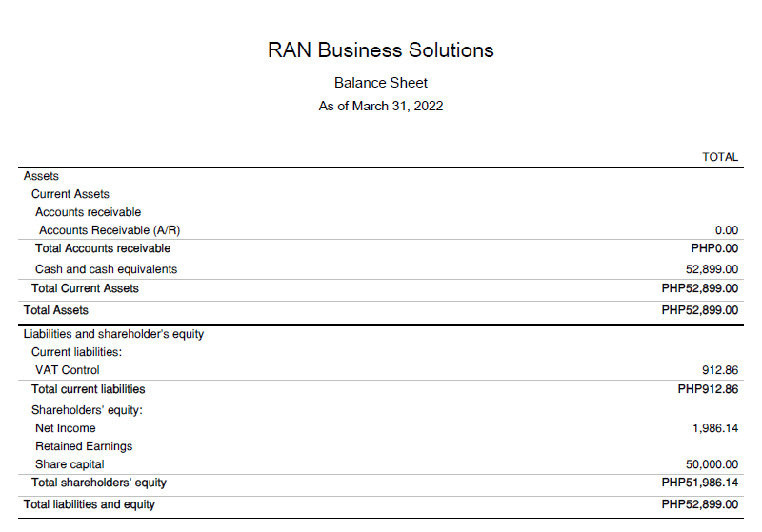Viewport: 762px width, 532px height.
Task: Click the 912.86 VAT Control amount
Action: (720, 370)
